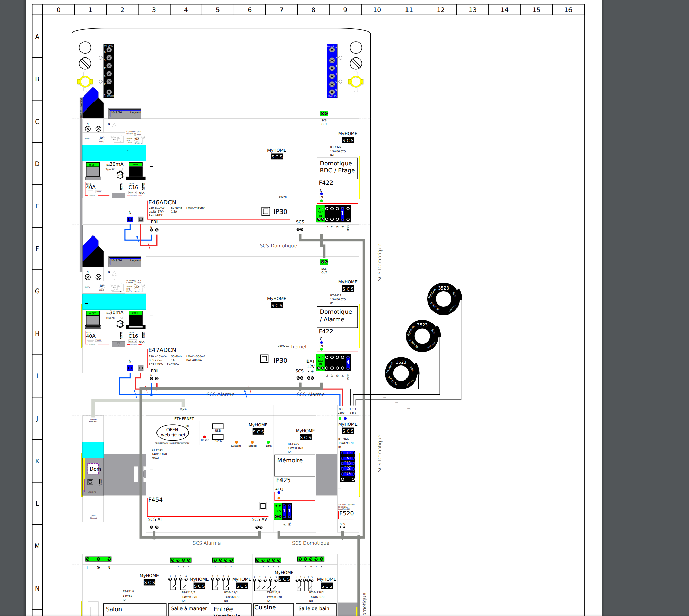Click the double-insulation square beside E46ADCN IP30
The image size is (689, 616).
click(265, 211)
